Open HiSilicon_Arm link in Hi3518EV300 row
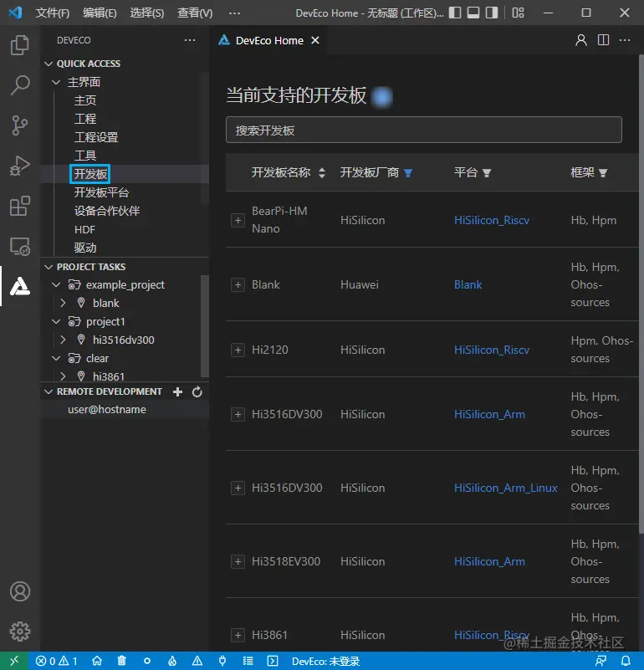Viewport: 644px width, 670px height. coord(489,561)
